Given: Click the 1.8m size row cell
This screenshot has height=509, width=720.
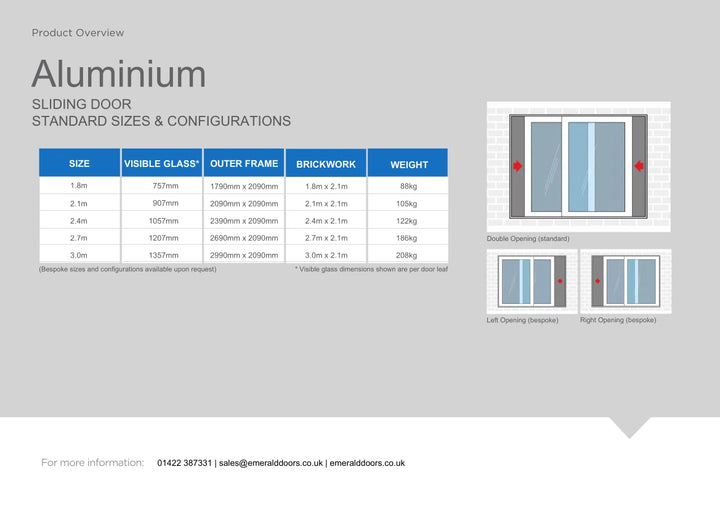Looking at the screenshot, I should [79, 186].
